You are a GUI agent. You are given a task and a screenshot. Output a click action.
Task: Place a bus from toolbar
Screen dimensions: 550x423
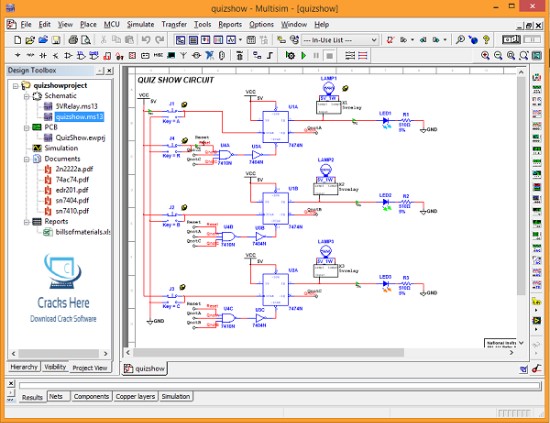[x=270, y=55]
